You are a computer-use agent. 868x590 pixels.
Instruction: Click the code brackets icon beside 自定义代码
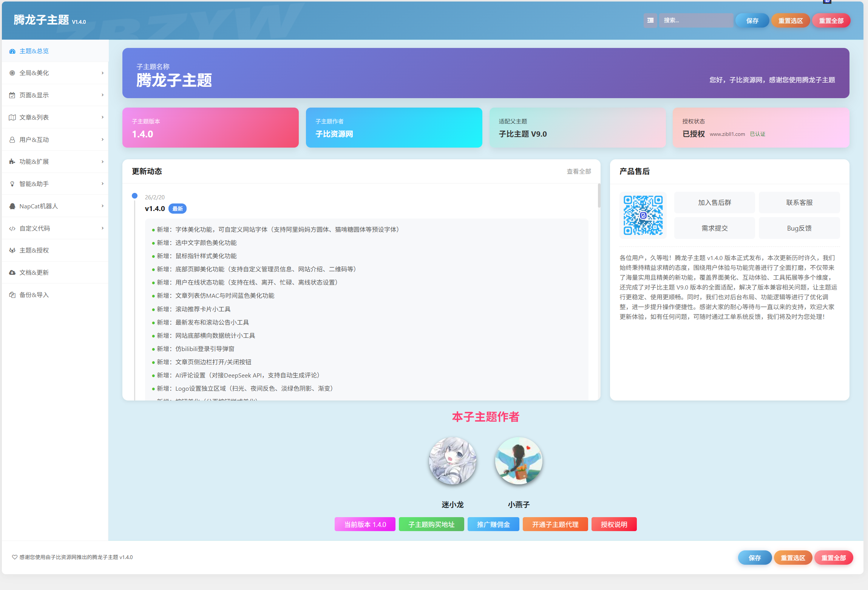click(x=12, y=228)
